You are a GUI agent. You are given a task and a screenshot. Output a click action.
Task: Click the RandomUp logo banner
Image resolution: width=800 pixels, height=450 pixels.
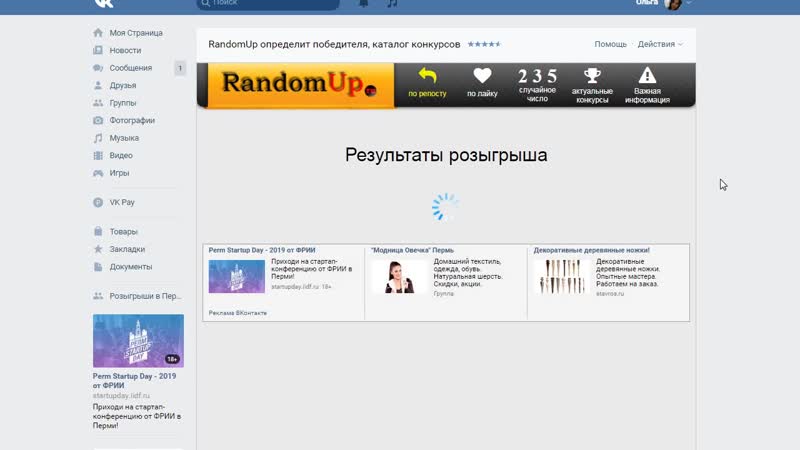[x=301, y=85]
